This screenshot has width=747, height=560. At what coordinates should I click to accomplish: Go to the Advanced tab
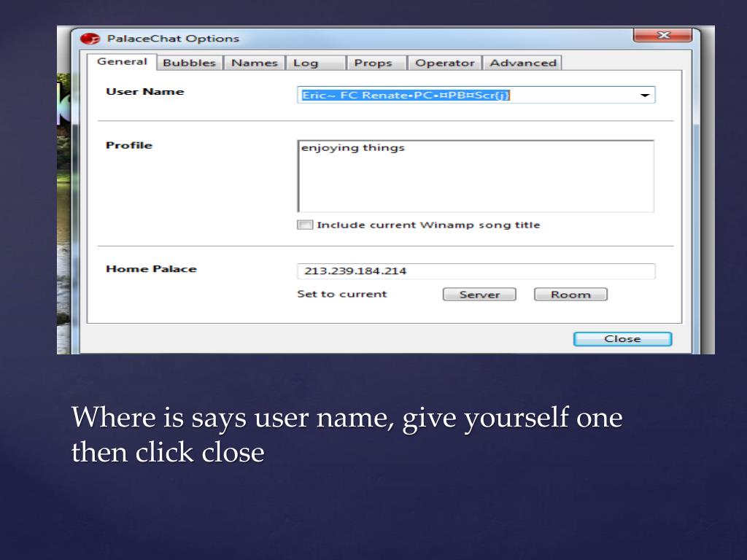tap(522, 63)
